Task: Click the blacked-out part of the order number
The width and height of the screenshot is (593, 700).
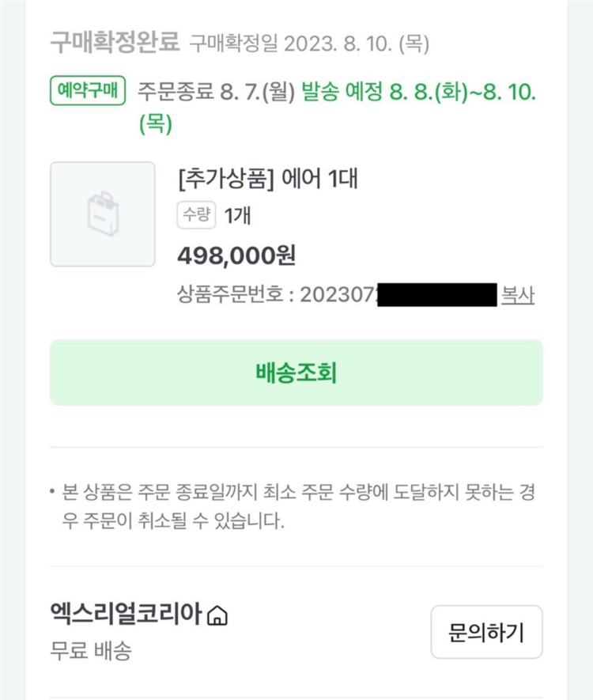Action: 437,295
